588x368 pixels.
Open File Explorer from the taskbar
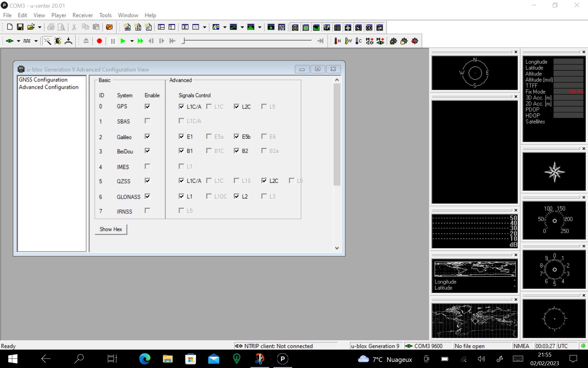[x=168, y=358]
